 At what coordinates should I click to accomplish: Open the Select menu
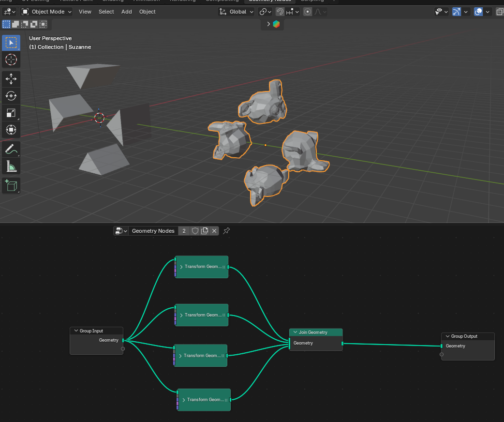click(x=106, y=12)
